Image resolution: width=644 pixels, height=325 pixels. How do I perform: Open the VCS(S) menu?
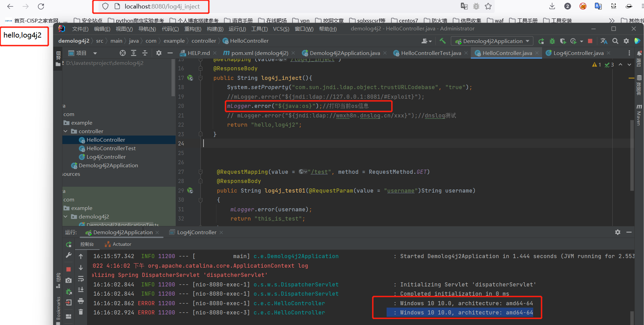(x=281, y=29)
